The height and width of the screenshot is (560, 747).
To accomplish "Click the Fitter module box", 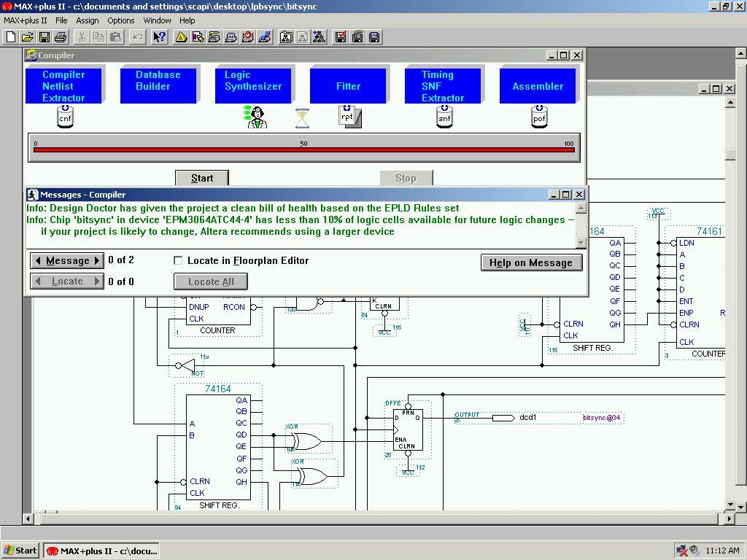I will click(348, 86).
